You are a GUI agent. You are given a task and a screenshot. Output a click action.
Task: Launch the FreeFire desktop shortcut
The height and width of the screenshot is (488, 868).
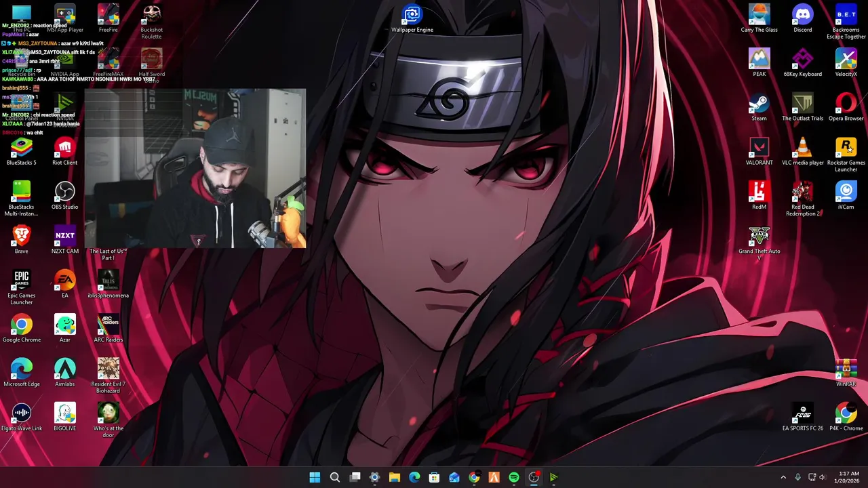click(108, 20)
